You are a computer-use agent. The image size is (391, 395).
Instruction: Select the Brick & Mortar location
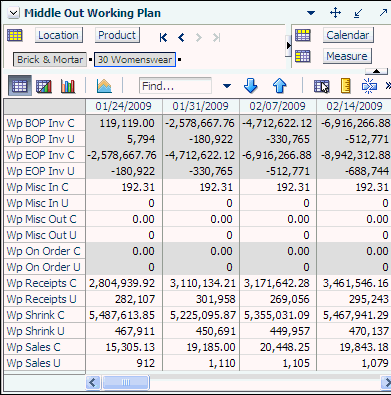(x=50, y=60)
